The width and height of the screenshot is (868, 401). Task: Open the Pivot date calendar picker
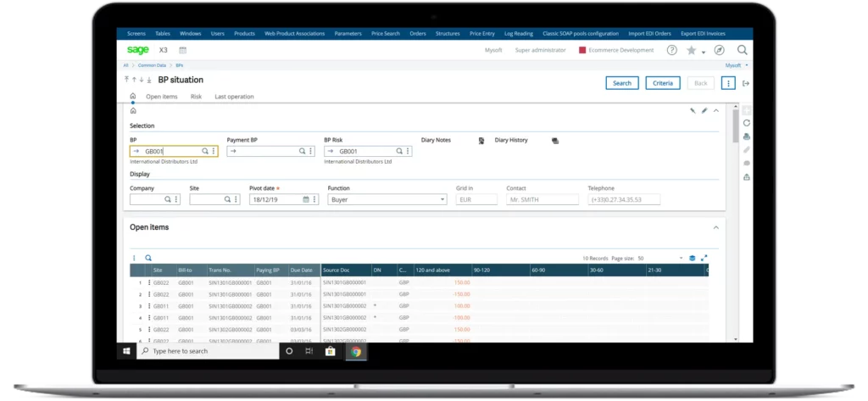tap(305, 199)
